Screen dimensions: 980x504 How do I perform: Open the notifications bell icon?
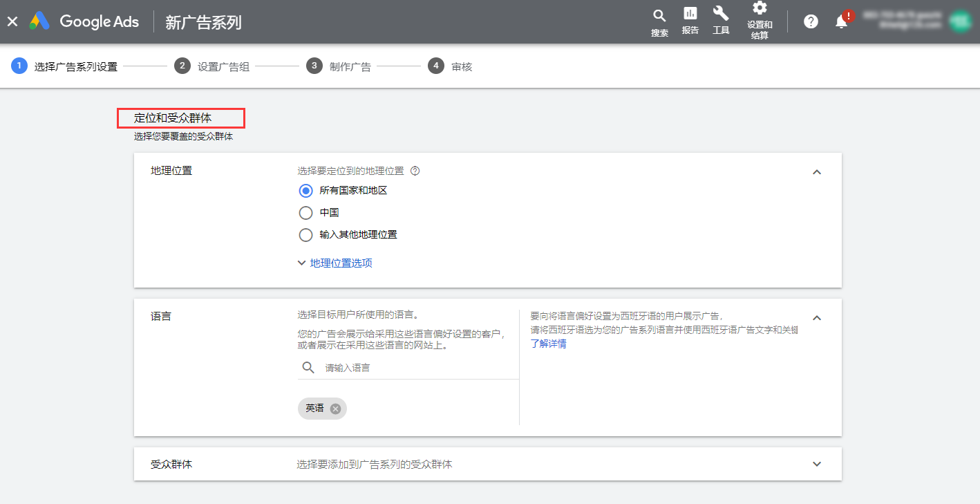(841, 21)
